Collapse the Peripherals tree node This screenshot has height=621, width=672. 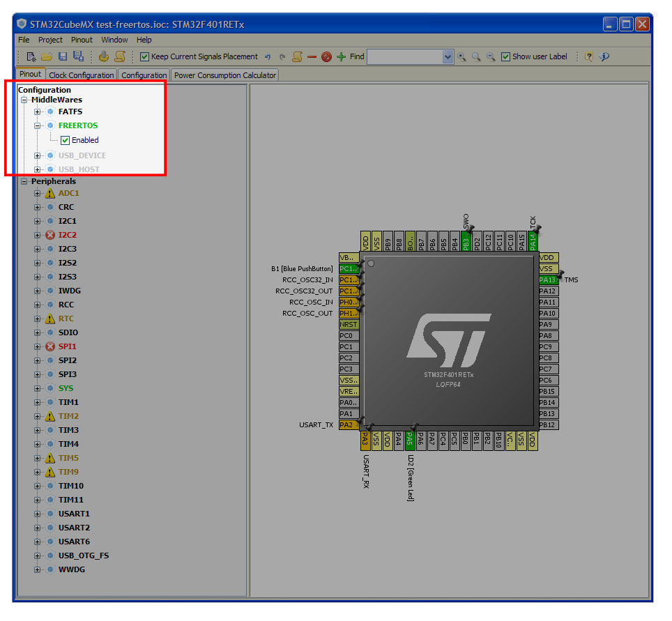coord(24,181)
